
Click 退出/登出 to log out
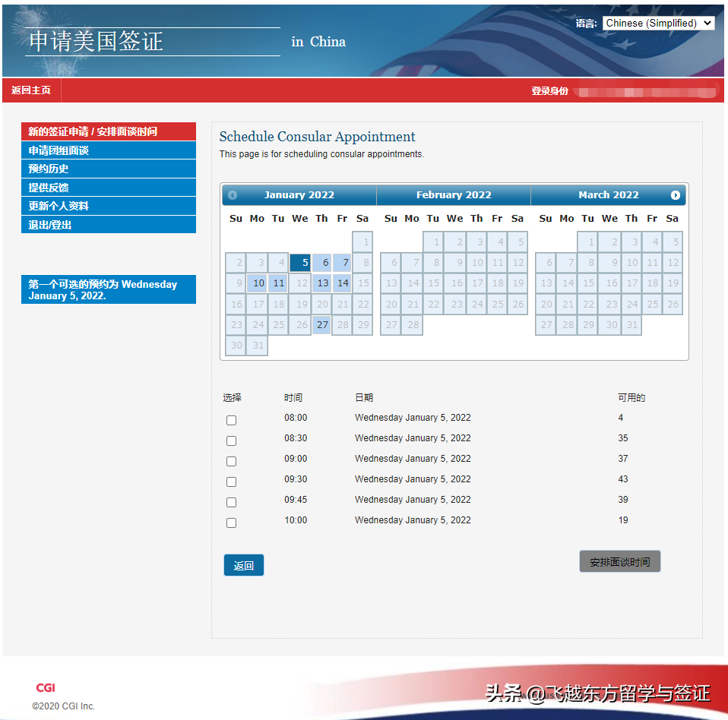(109, 225)
